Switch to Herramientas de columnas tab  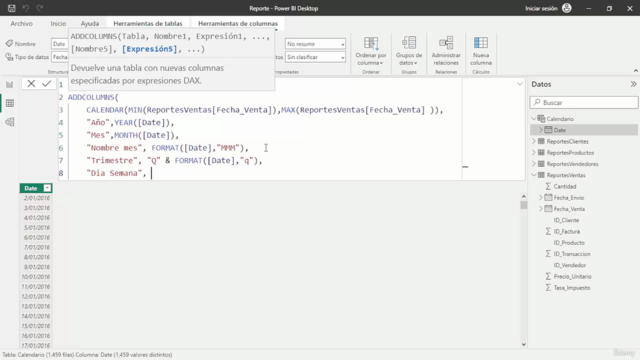click(x=238, y=24)
